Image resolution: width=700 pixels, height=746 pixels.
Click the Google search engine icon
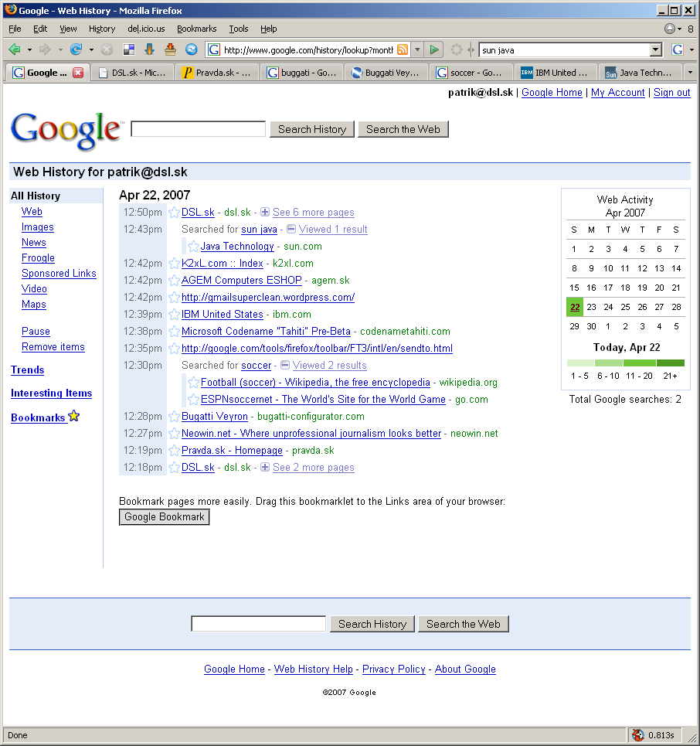[x=678, y=49]
